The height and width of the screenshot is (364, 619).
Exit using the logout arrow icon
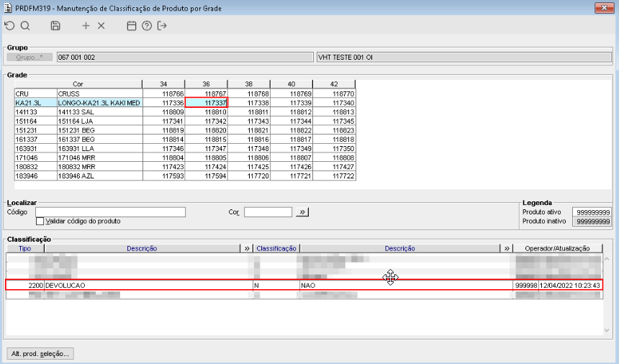pos(162,26)
